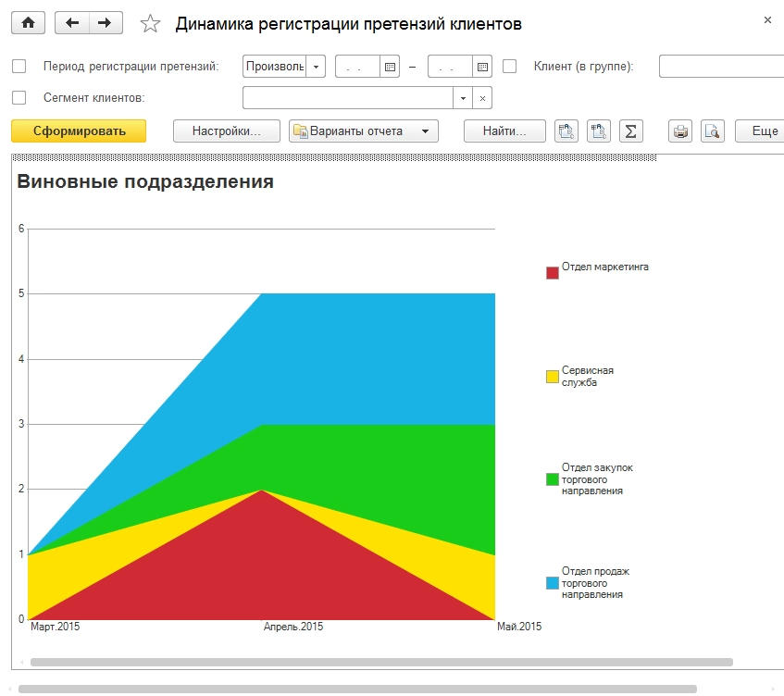
Task: Click the red Отдел маркетинга legend swatch
Action: pos(553,273)
